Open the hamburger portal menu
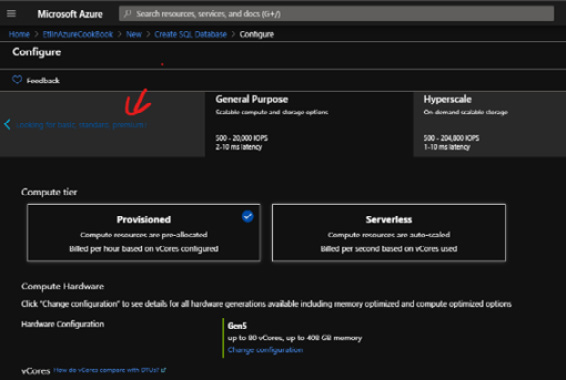Viewport: 566px width, 380px height. [x=11, y=14]
